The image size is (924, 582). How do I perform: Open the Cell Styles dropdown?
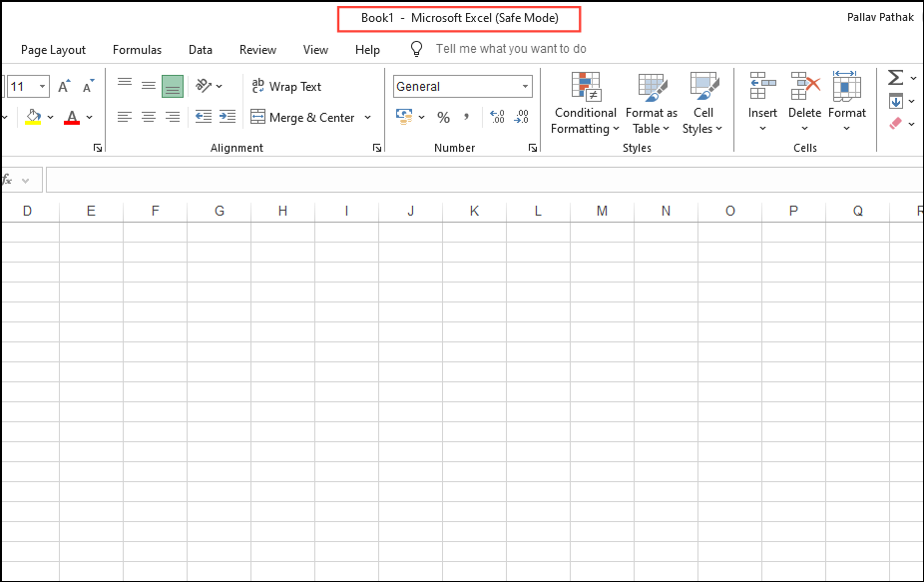click(703, 105)
